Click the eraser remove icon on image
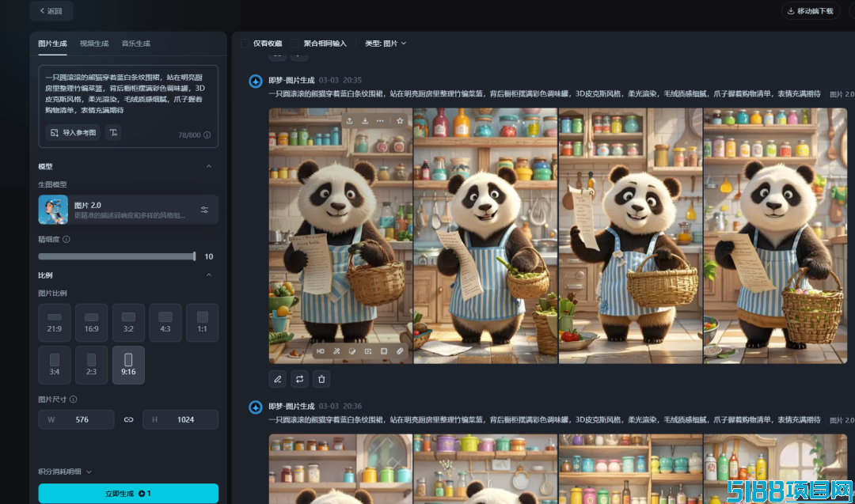This screenshot has height=504, width=855. coord(400,351)
